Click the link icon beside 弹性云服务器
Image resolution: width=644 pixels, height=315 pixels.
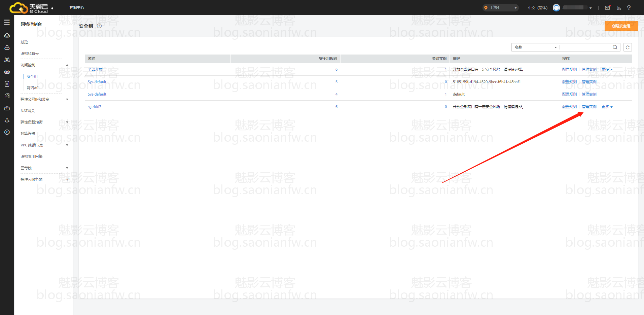coord(68,179)
